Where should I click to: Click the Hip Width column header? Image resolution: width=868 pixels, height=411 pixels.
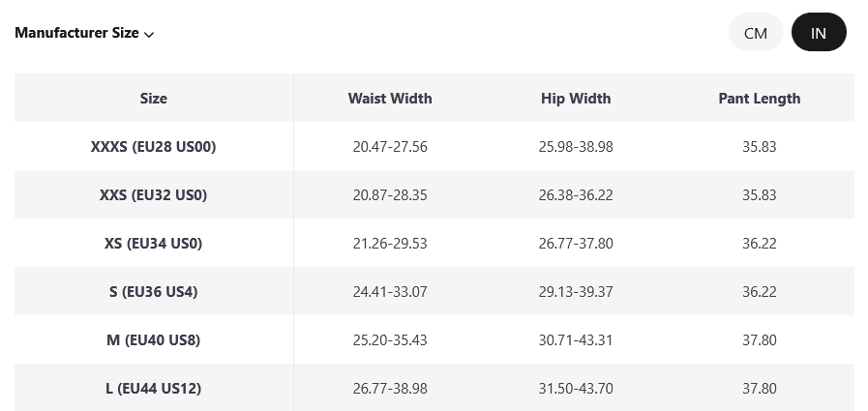pyautogui.click(x=576, y=98)
